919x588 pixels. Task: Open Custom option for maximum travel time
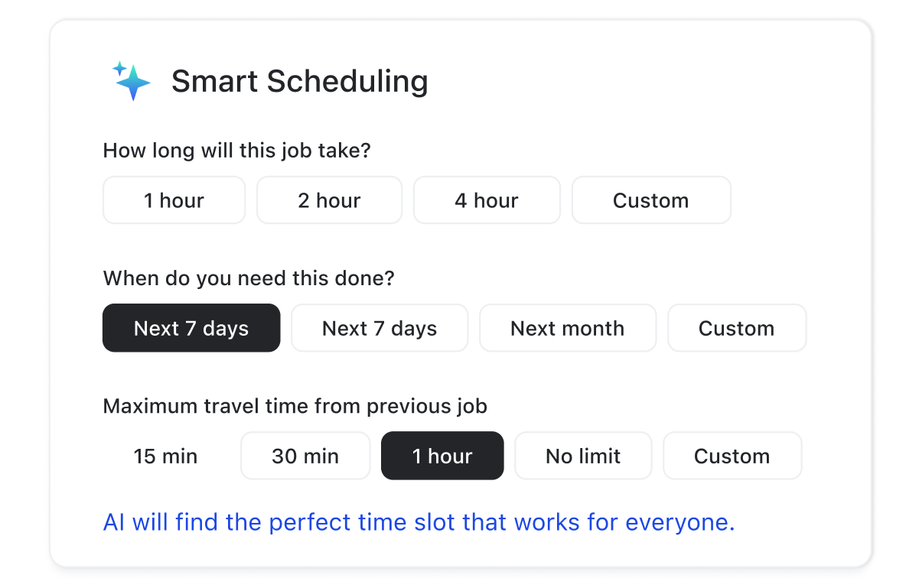pos(732,456)
